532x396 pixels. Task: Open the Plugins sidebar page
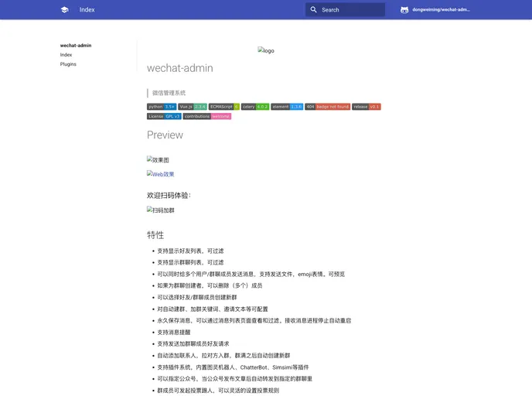[68, 64]
